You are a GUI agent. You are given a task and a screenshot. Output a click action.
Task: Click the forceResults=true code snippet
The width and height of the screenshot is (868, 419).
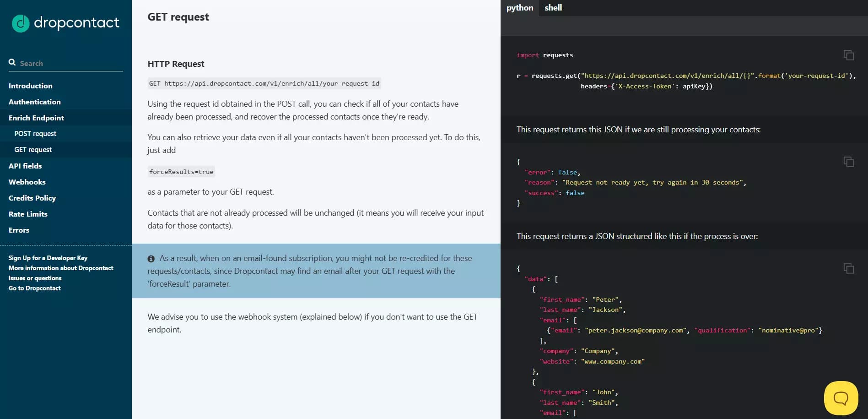[181, 172]
